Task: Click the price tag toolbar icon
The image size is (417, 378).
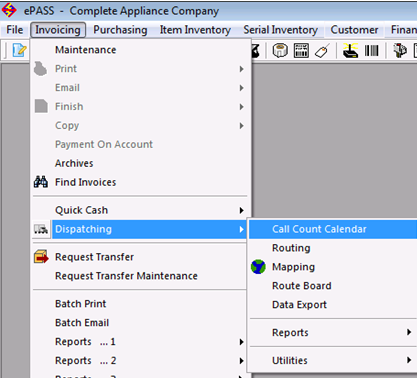Action: (x=322, y=51)
